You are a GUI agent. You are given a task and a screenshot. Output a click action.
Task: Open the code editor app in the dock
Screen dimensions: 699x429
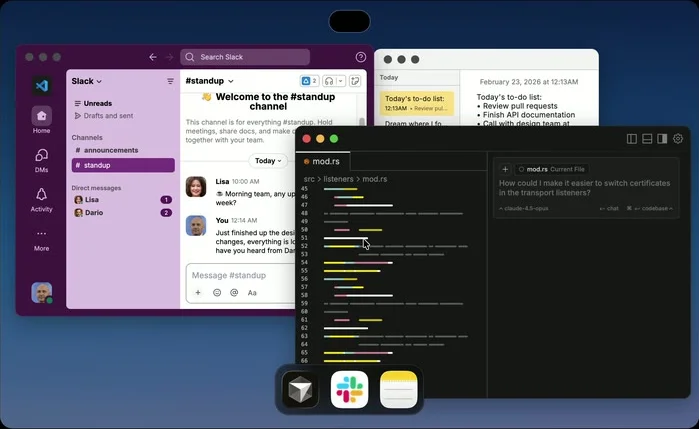300,390
